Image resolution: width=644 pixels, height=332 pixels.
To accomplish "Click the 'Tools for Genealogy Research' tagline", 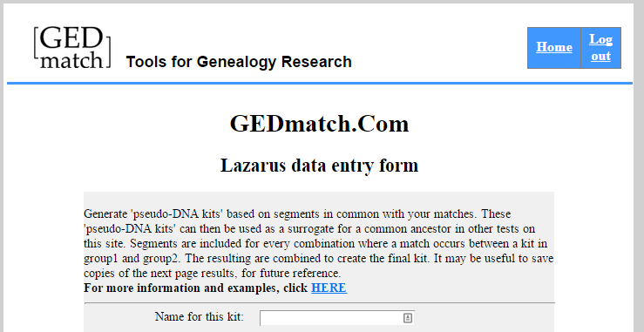I will [x=239, y=62].
